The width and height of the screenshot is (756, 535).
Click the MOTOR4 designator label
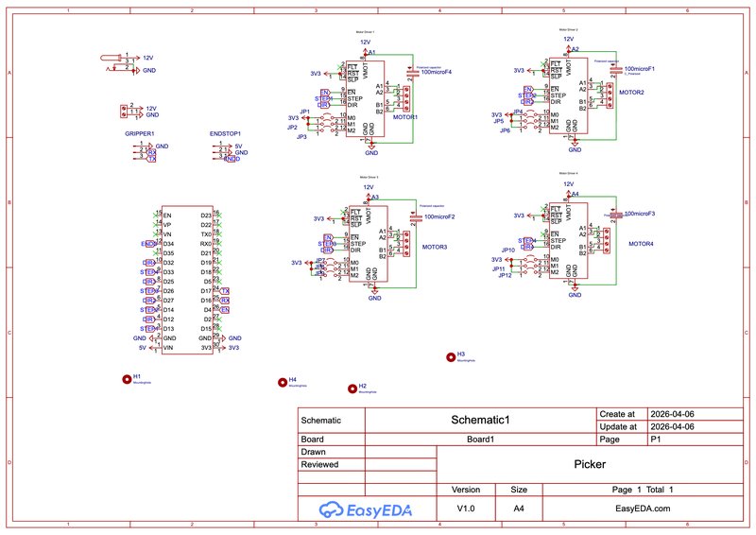641,244
